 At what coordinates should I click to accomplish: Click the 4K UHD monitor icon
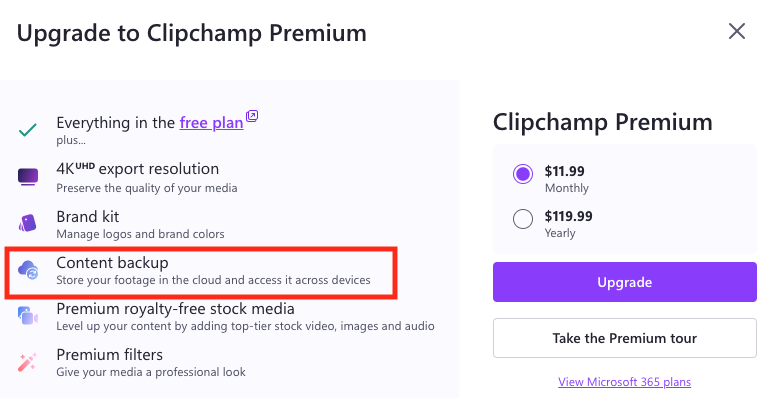(28, 177)
